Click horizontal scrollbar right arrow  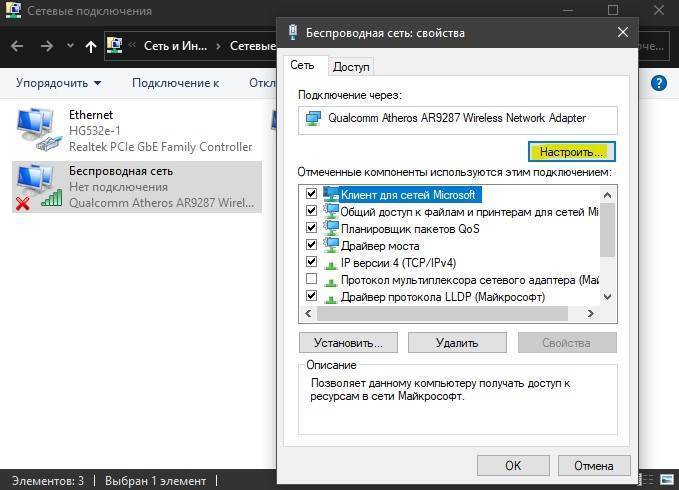click(x=591, y=313)
